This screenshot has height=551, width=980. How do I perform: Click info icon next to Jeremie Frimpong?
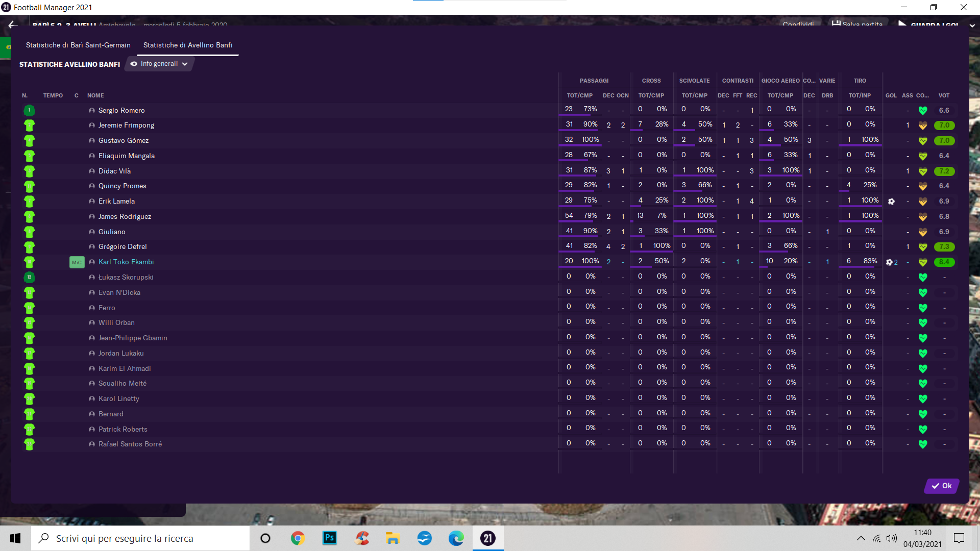click(x=92, y=126)
